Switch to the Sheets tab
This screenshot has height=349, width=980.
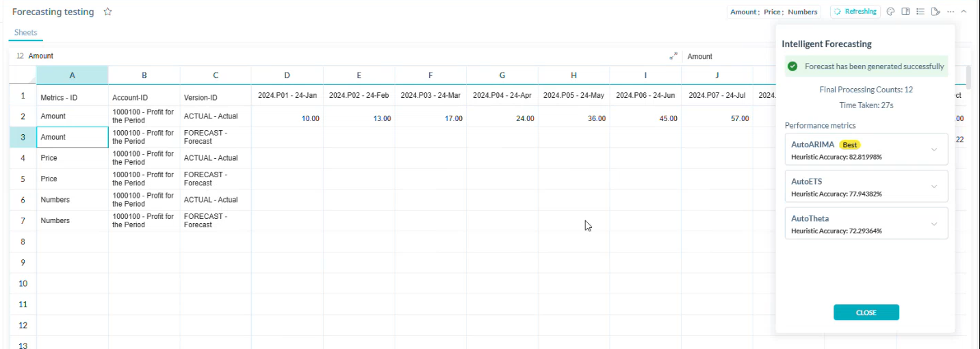pos(25,32)
